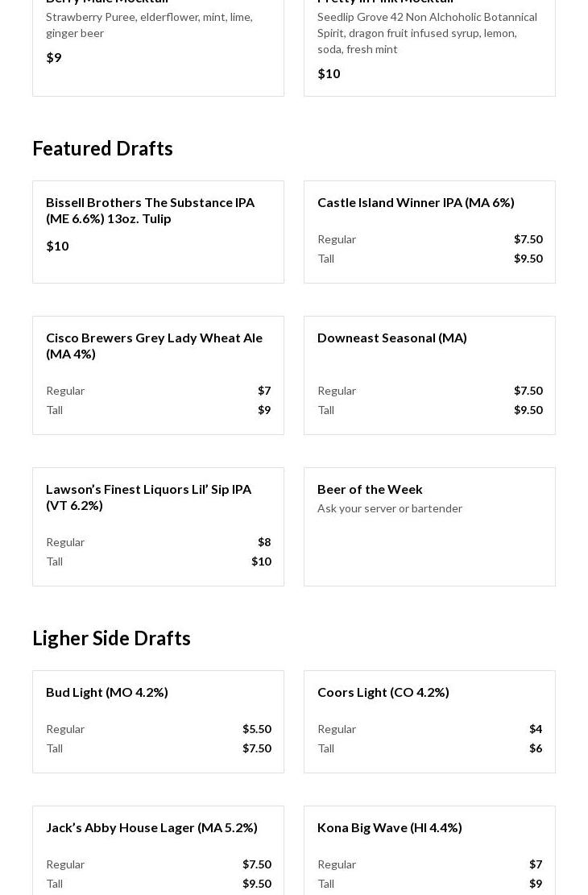The width and height of the screenshot is (588, 895).
Task: Click the Regular $8 price for Lawson's
Action: coord(264,542)
